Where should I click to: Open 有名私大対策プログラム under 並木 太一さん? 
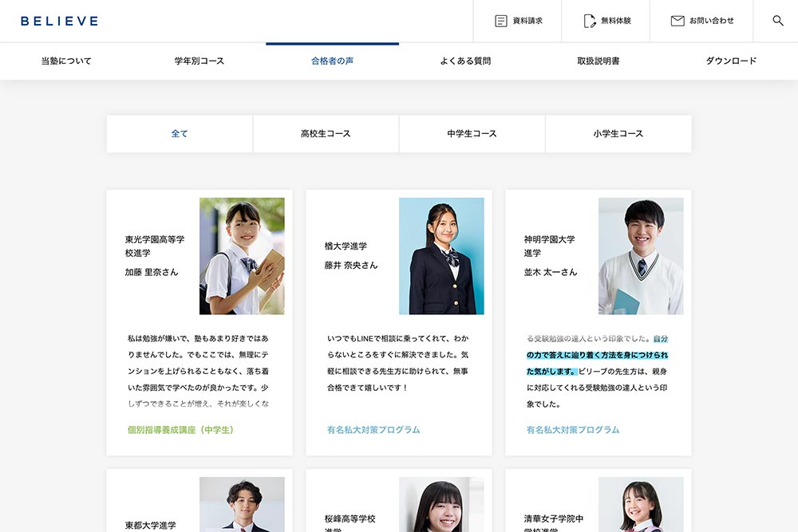(x=574, y=428)
